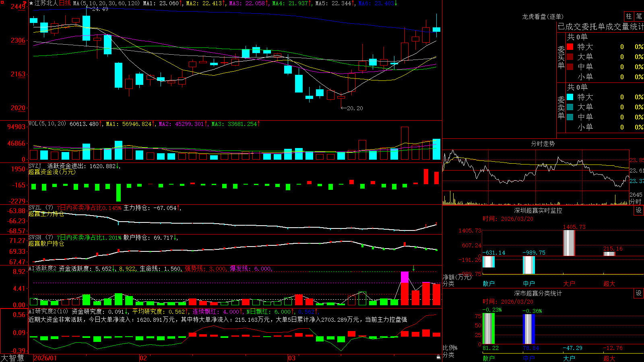644x362 pixels.
Task: Click the star icon before 江苏北人
Action: coord(31,3)
